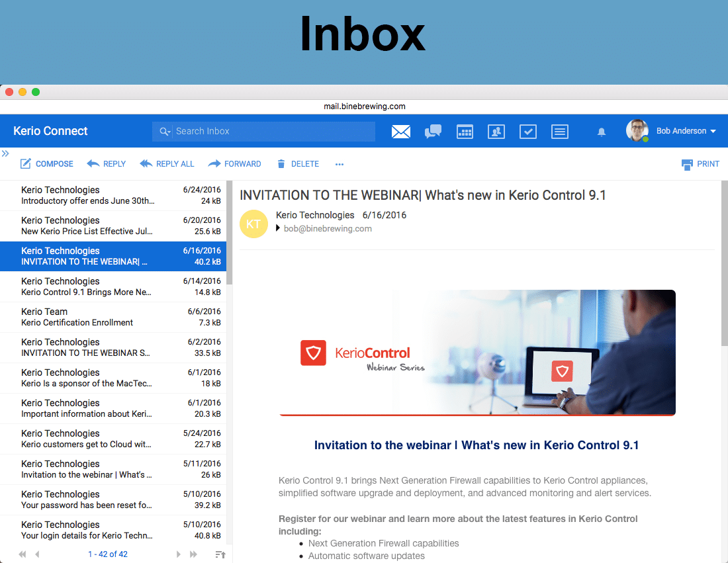The image size is (728, 563).
Task: Open the more actions ellipsis menu
Action: click(x=340, y=164)
